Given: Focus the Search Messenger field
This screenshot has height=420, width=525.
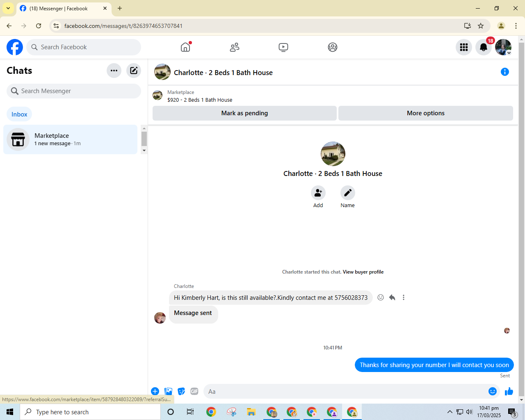Looking at the screenshot, I should pyautogui.click(x=74, y=91).
